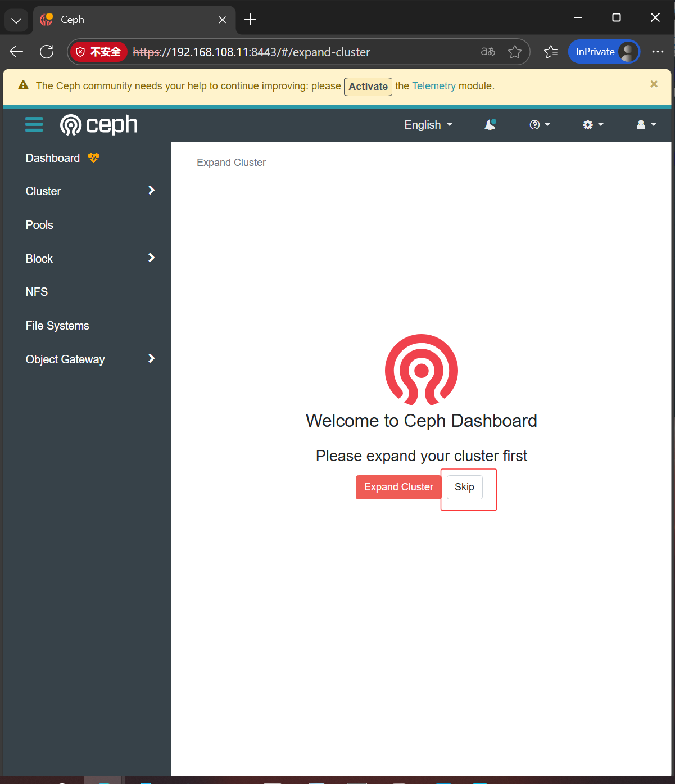The image size is (675, 784).
Task: Expand the Object Gateway sidebar menu
Action: point(90,359)
